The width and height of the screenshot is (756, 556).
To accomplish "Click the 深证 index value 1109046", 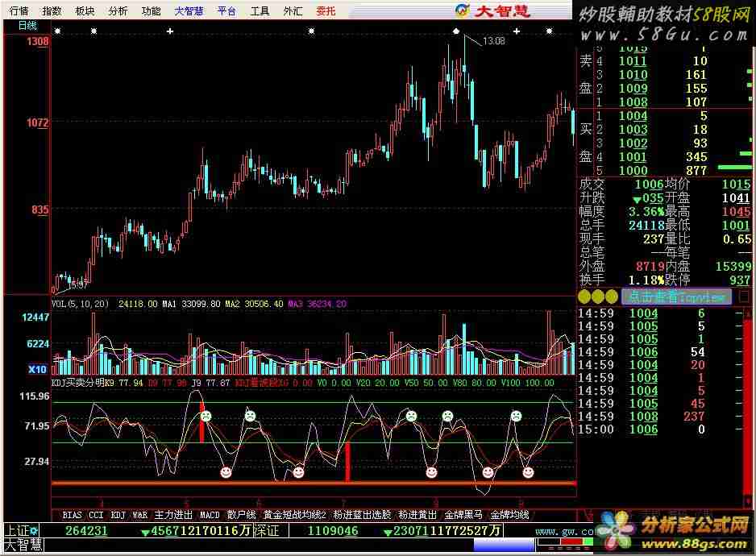I will coord(333,531).
